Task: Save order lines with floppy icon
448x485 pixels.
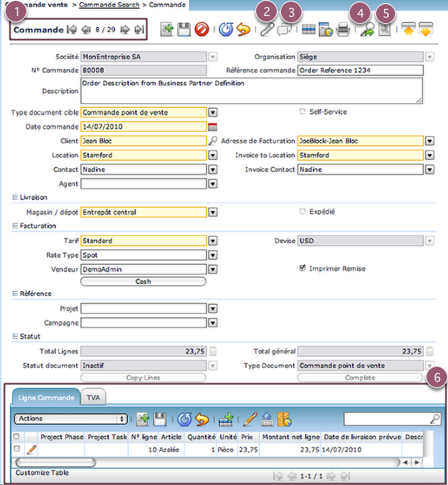Action: [160, 419]
